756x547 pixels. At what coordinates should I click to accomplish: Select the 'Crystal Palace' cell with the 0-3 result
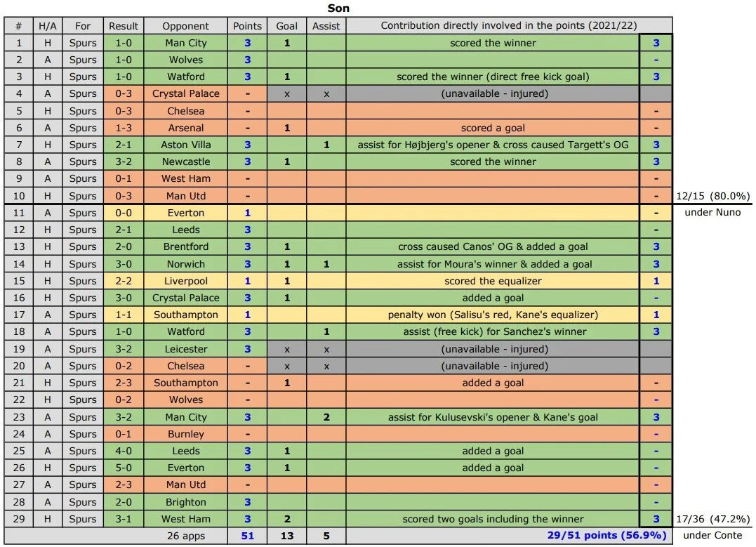(x=185, y=93)
